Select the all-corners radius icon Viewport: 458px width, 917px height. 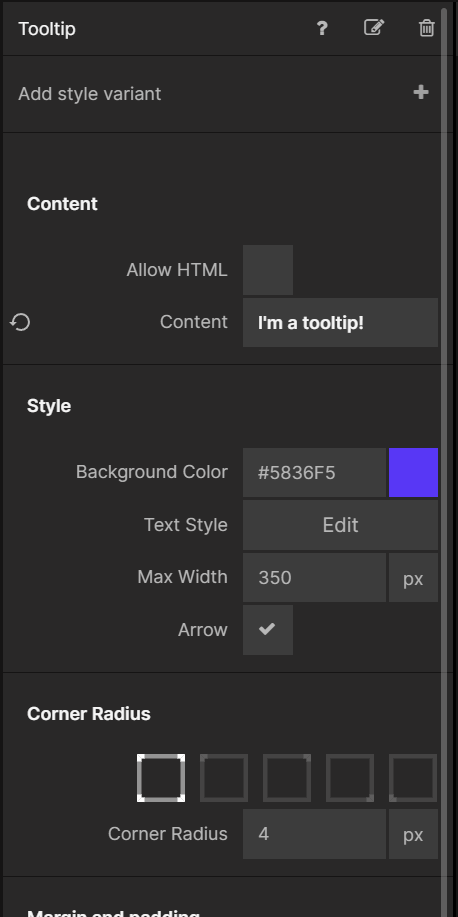(x=161, y=778)
